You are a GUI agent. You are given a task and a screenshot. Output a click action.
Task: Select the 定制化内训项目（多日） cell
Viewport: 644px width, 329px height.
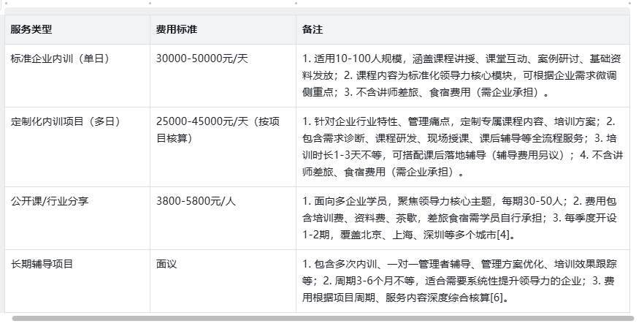point(65,121)
